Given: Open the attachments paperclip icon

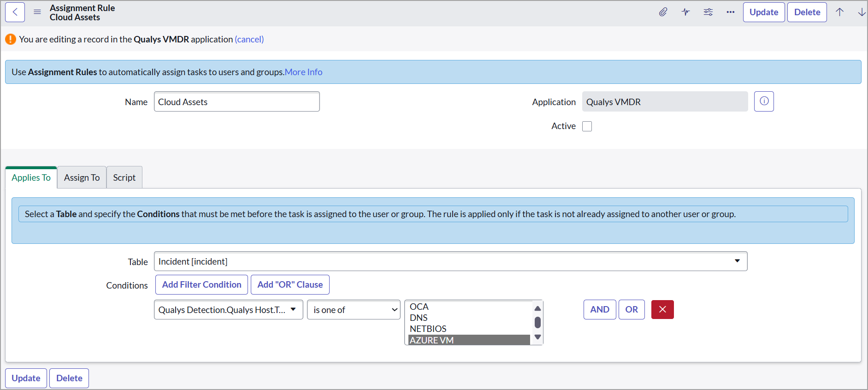Looking at the screenshot, I should pos(663,12).
